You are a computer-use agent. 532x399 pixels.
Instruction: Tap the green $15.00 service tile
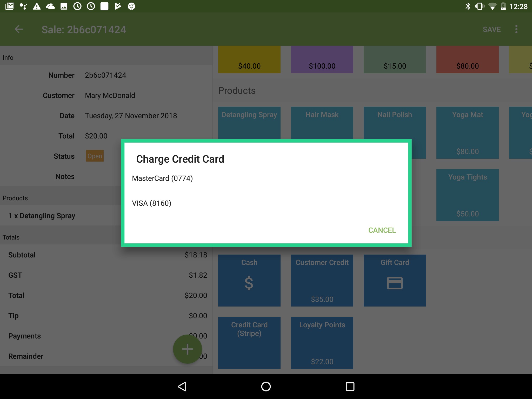(x=395, y=59)
